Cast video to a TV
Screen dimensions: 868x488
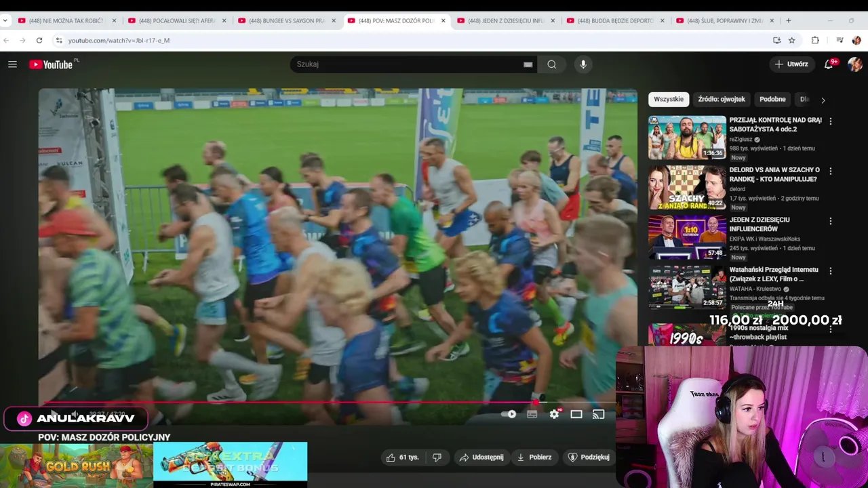point(598,414)
